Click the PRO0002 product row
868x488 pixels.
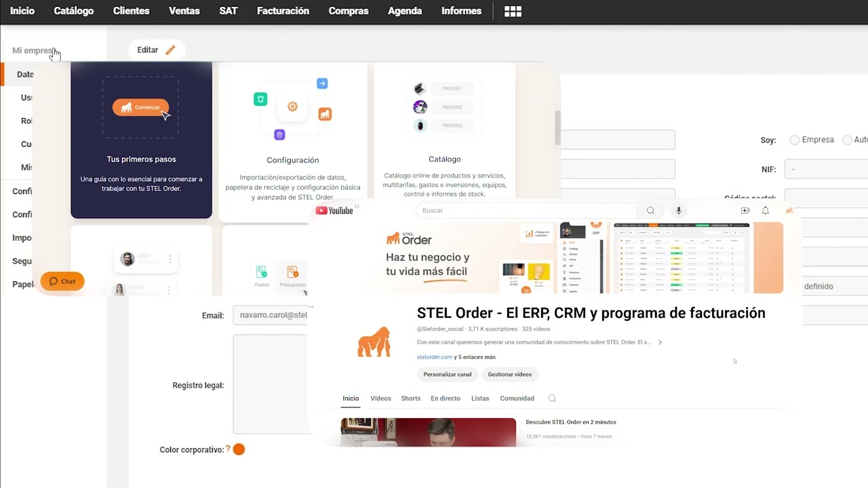(443, 107)
